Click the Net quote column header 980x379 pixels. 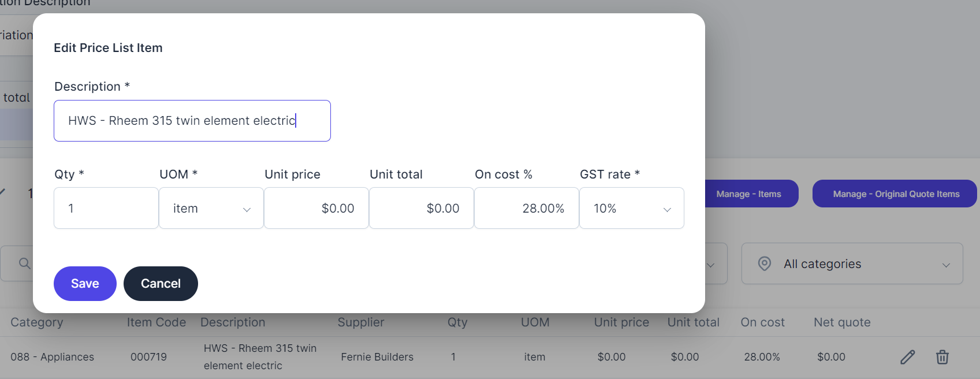[842, 322]
